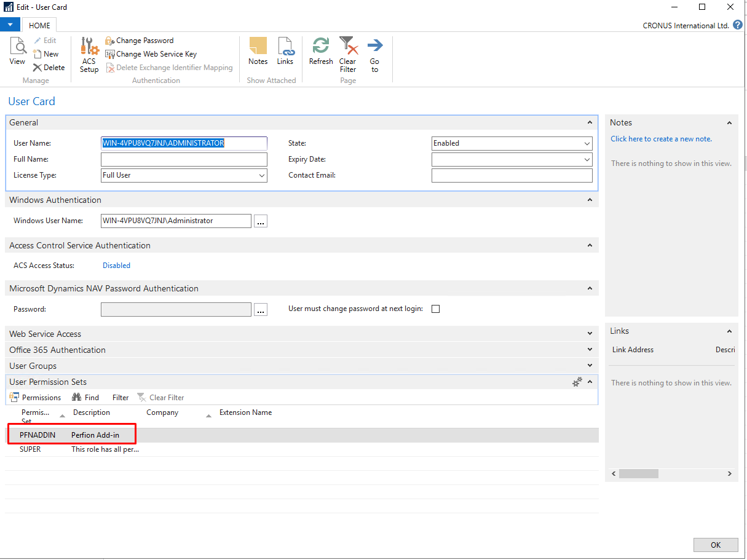747x560 pixels.
Task: Click Links panel horizontal scrollbar thumb
Action: tap(638, 474)
